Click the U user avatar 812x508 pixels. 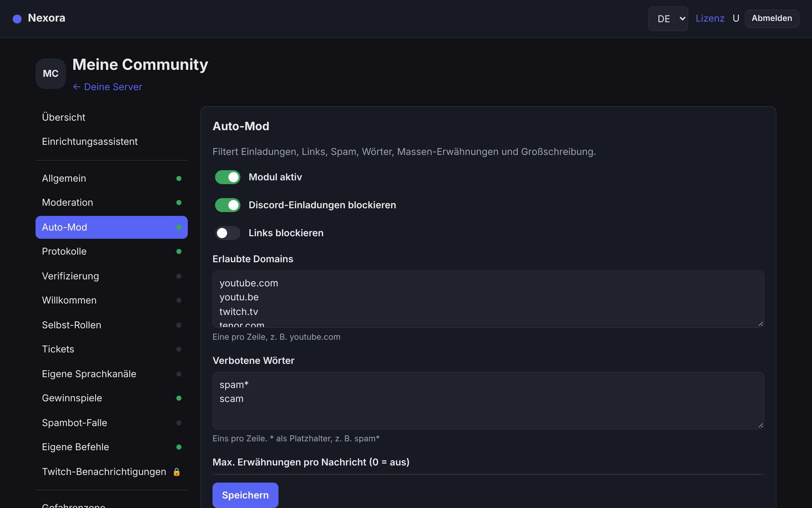[736, 18]
